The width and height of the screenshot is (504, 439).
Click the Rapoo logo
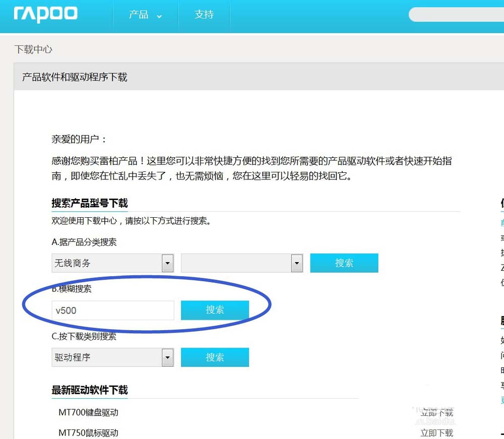(x=45, y=14)
